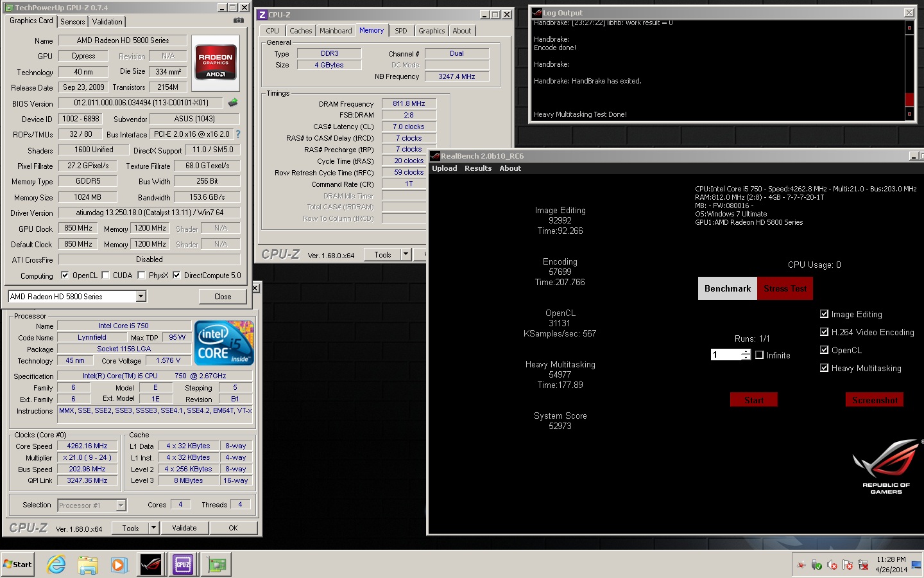Screen dimensions: 924x578
Task: Click the red Start button in RealBench
Action: [x=754, y=400]
